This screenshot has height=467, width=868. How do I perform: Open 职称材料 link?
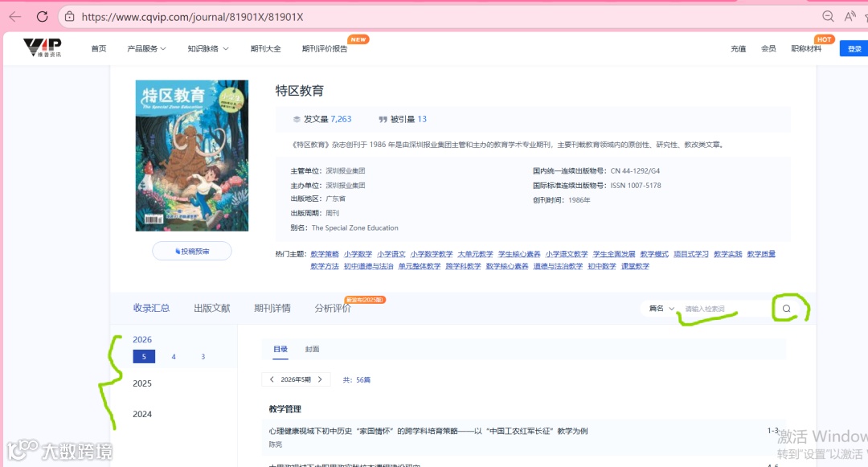pyautogui.click(x=806, y=49)
